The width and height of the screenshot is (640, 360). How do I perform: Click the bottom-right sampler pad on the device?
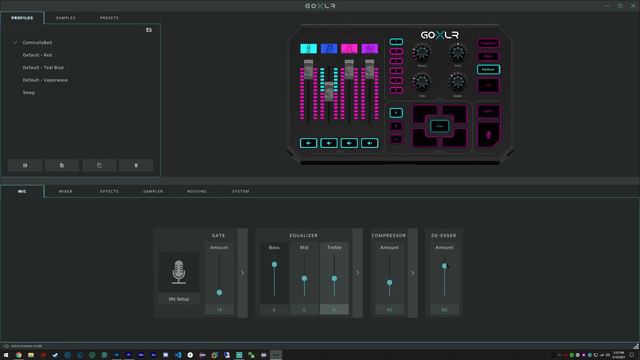pos(455,138)
